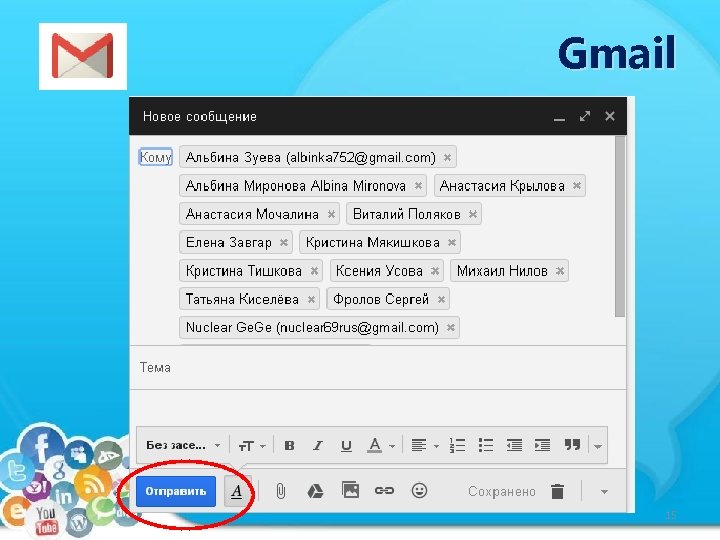Remove recipient Анастасия Мочалина
Image resolution: width=720 pixels, height=540 pixels.
click(331, 214)
